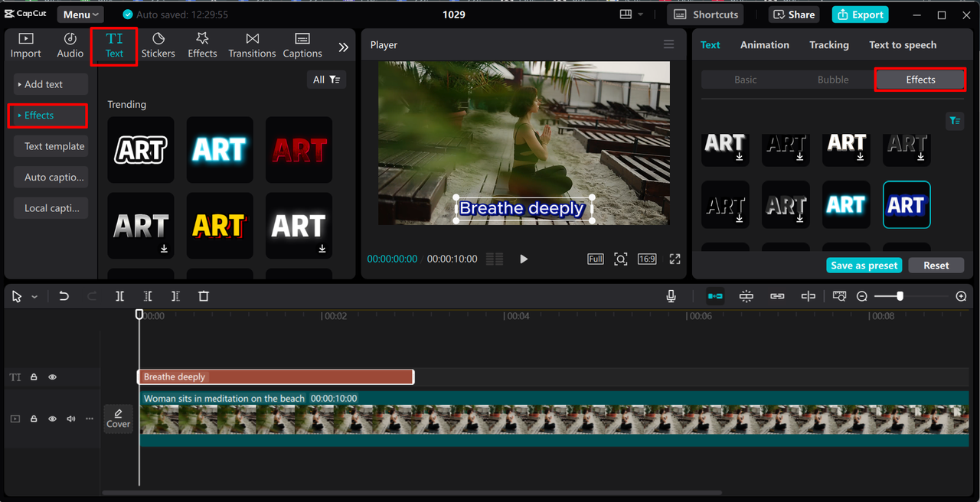Click the Redo arrow in timeline toolbar
This screenshot has height=502, width=980.
(92, 296)
